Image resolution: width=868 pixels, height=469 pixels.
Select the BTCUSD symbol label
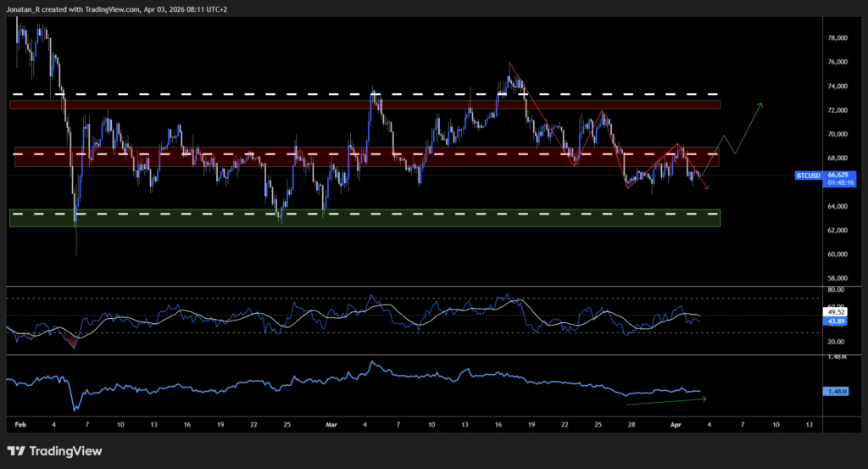tap(809, 176)
